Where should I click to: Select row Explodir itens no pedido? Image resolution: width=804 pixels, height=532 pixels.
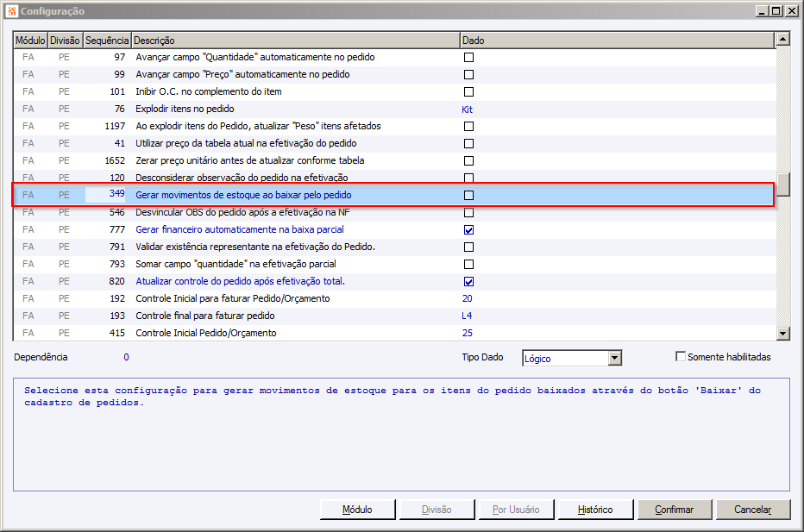[x=393, y=110]
